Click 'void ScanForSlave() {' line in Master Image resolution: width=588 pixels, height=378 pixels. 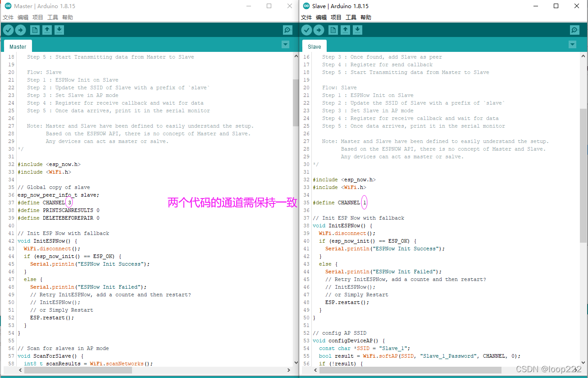[x=50, y=356]
